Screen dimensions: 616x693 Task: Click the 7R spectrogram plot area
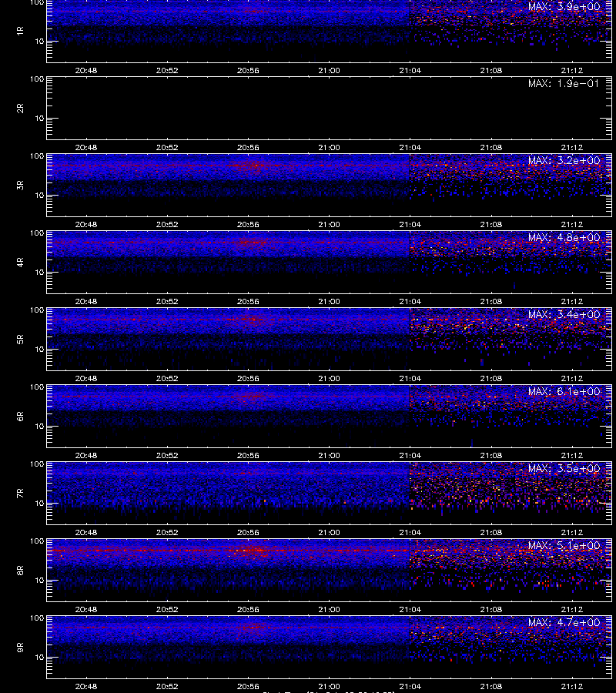tap(329, 494)
